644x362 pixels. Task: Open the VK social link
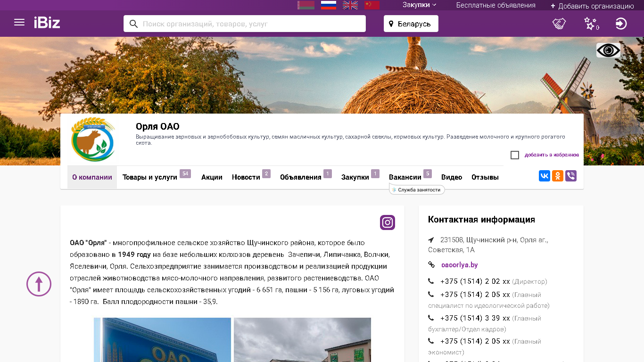tap(545, 176)
